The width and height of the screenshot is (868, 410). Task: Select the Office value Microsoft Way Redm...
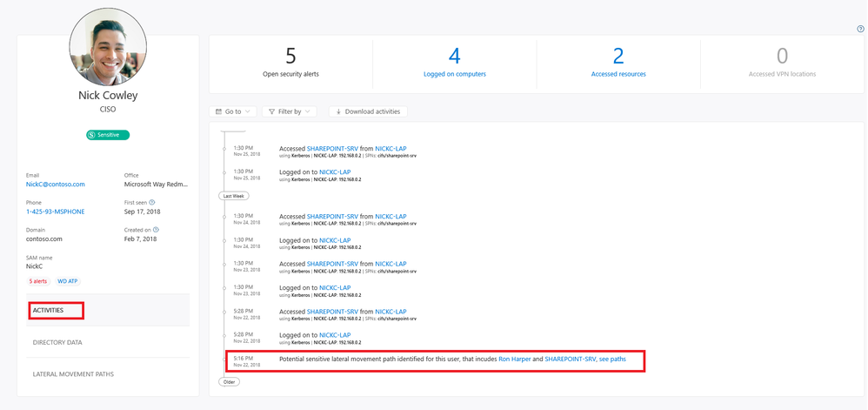(156, 184)
